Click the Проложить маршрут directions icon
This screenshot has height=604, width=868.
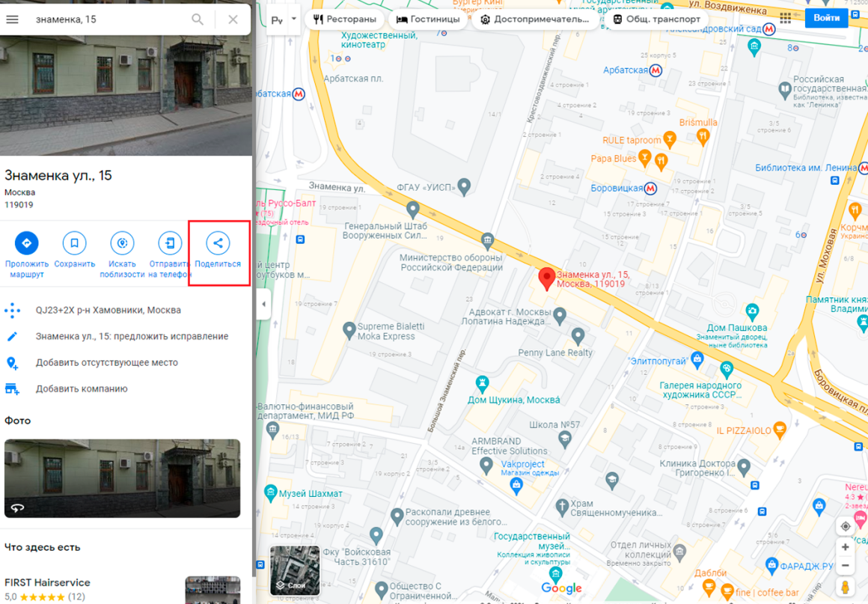pyautogui.click(x=27, y=242)
